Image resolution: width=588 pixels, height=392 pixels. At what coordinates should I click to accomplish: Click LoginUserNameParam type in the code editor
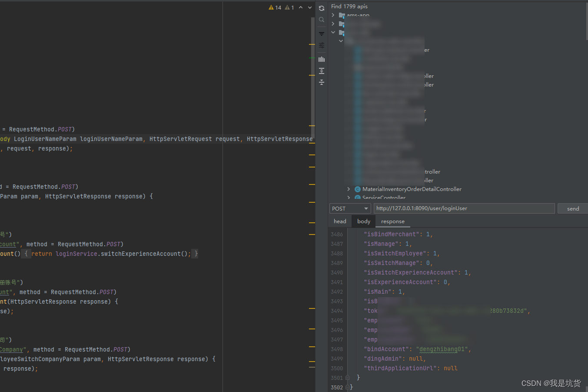(x=45, y=139)
